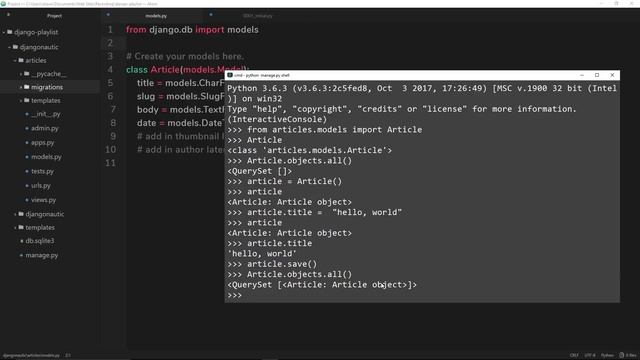Click the cmd window title 'python manage.py shell'
Viewport: 640px width, 360px height.
(262, 75)
